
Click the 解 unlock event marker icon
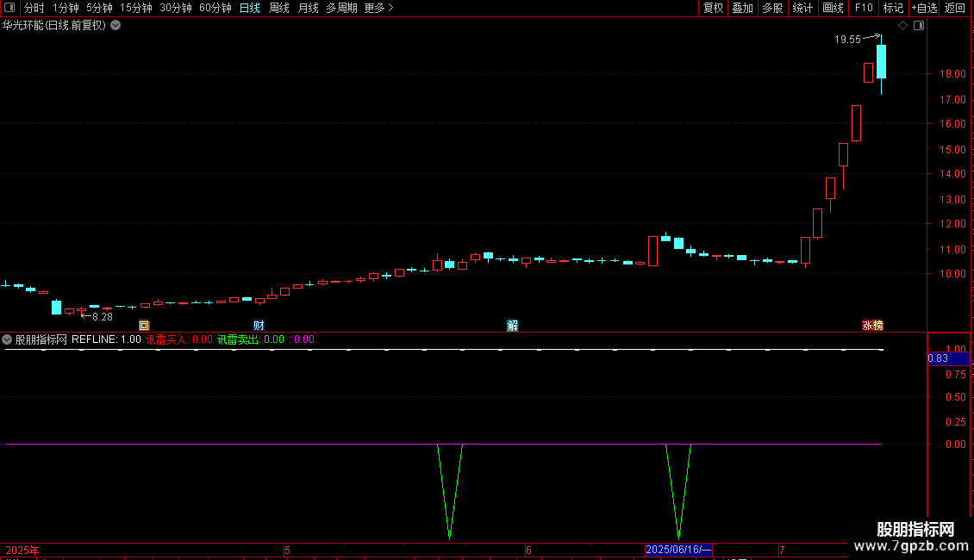pyautogui.click(x=513, y=326)
